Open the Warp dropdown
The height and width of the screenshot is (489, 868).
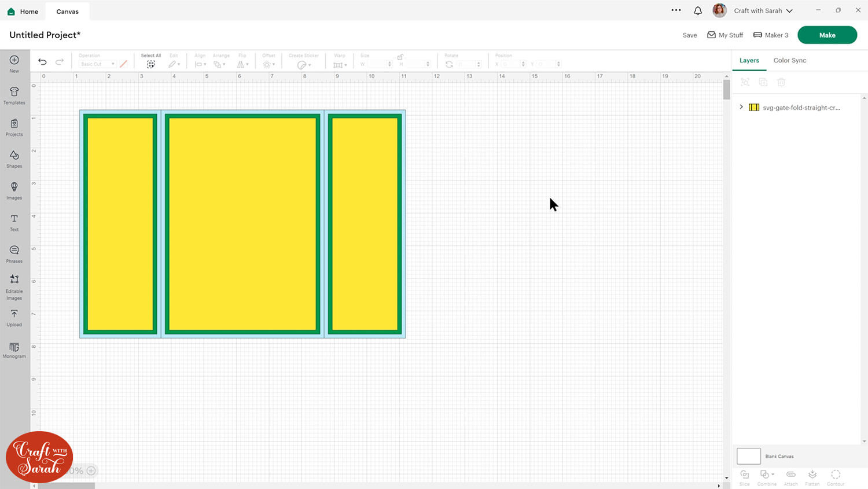(x=339, y=64)
